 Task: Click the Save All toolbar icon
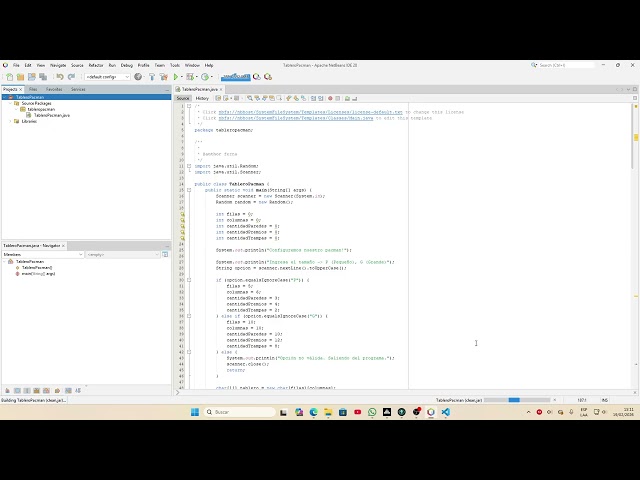pos(43,77)
